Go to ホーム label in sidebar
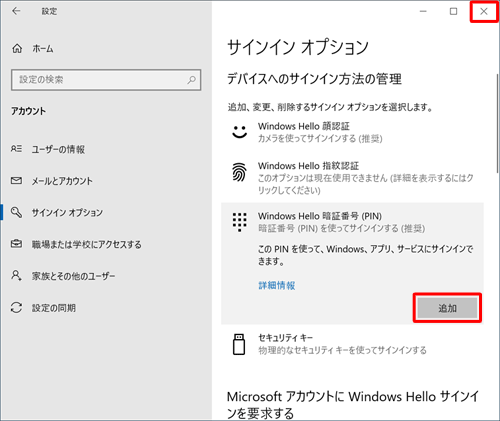This screenshot has height=421, width=500. 42,49
